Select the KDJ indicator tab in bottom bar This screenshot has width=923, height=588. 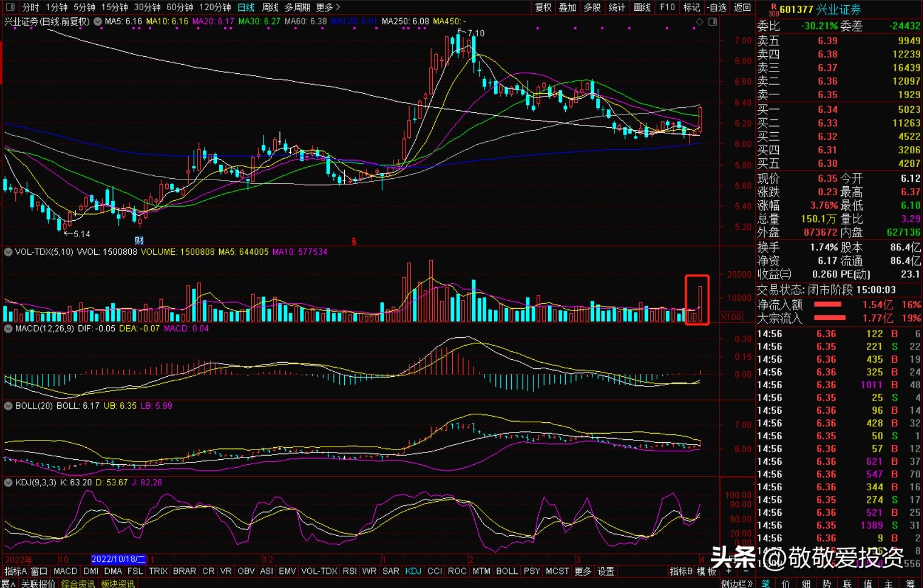pyautogui.click(x=414, y=572)
